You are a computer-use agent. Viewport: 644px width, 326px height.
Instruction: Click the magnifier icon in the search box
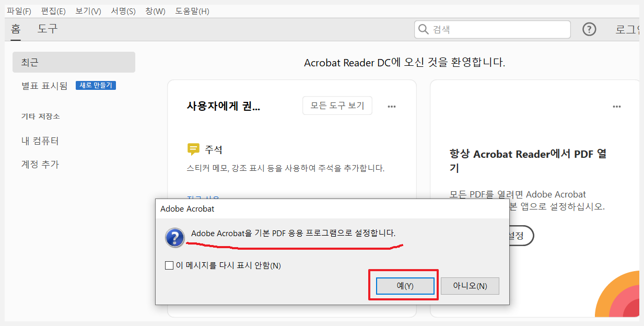pos(424,30)
